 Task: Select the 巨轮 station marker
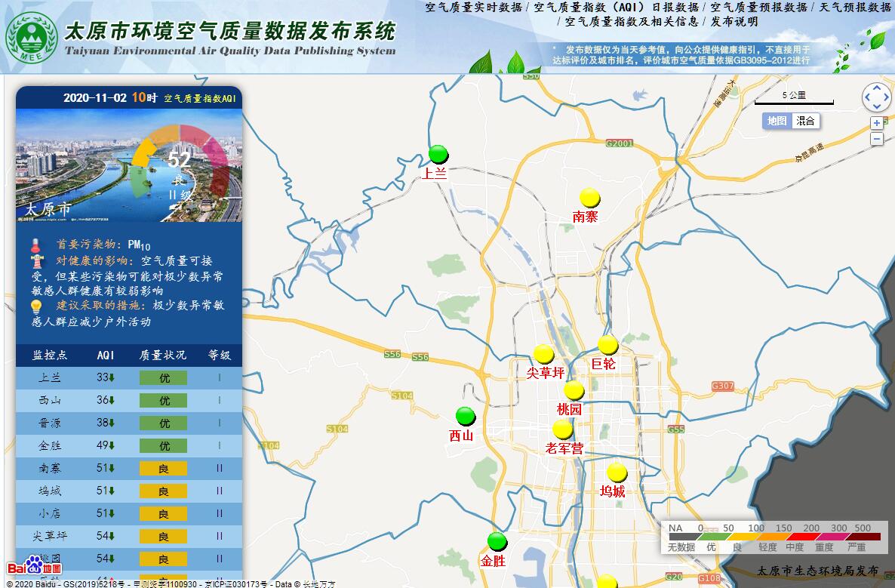[608, 346]
